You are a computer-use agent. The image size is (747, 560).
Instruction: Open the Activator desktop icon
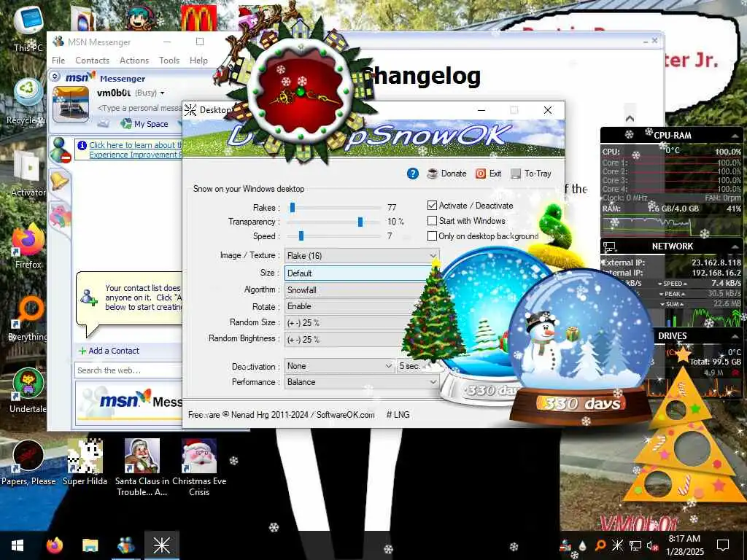[x=28, y=174]
